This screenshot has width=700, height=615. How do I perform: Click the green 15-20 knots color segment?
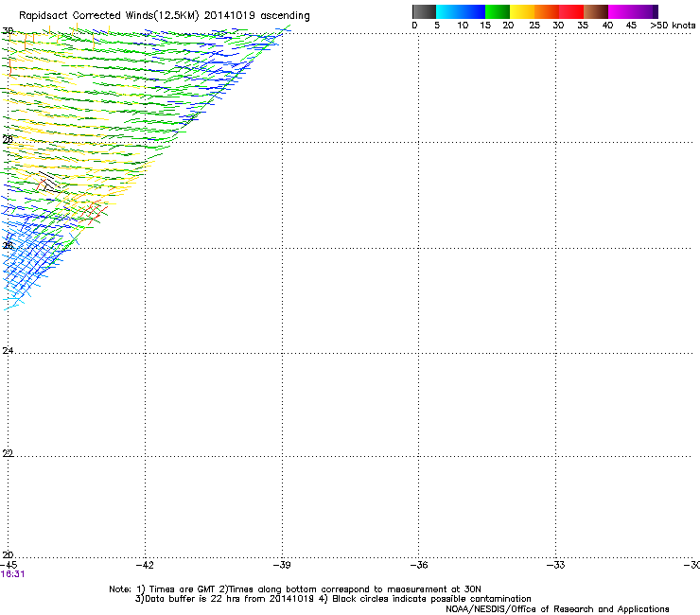(x=498, y=11)
